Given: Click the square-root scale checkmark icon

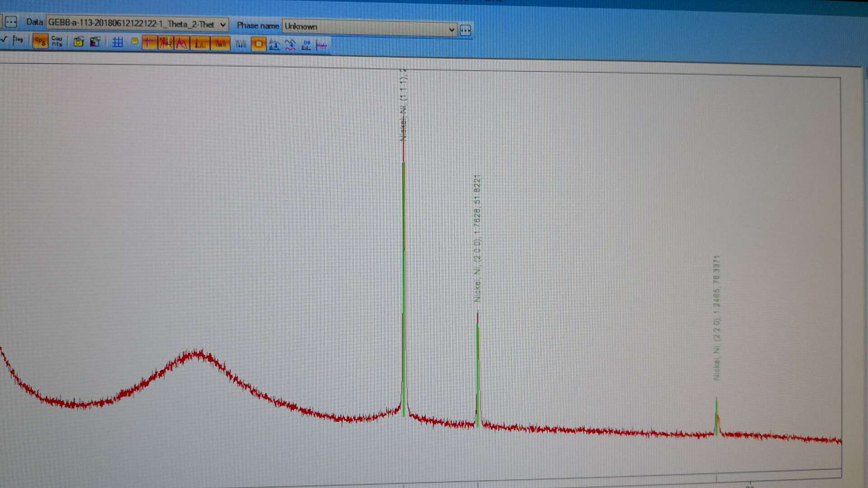Looking at the screenshot, I should pyautogui.click(x=4, y=39).
